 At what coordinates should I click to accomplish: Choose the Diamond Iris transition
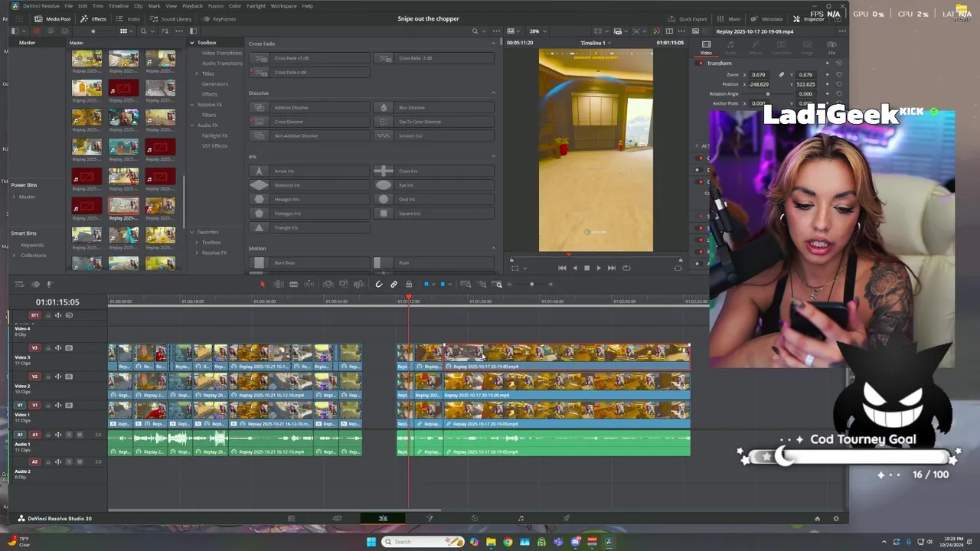(x=311, y=185)
